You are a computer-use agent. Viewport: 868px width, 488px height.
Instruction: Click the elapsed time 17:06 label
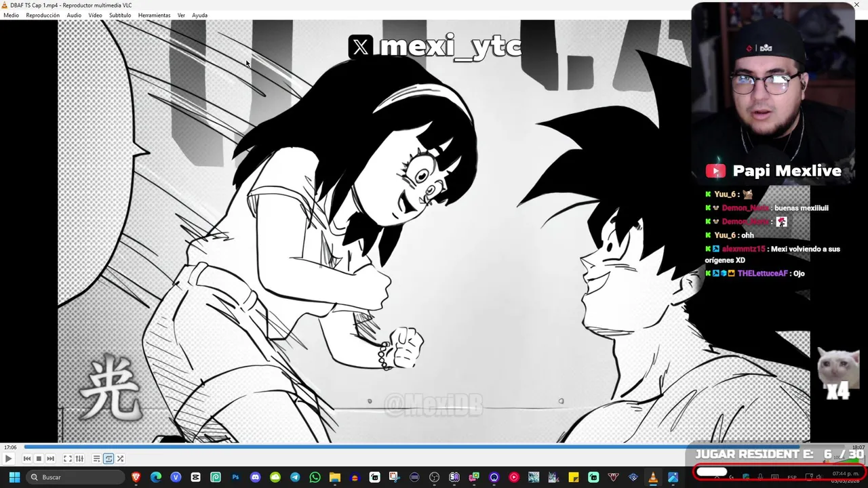tap(10, 447)
